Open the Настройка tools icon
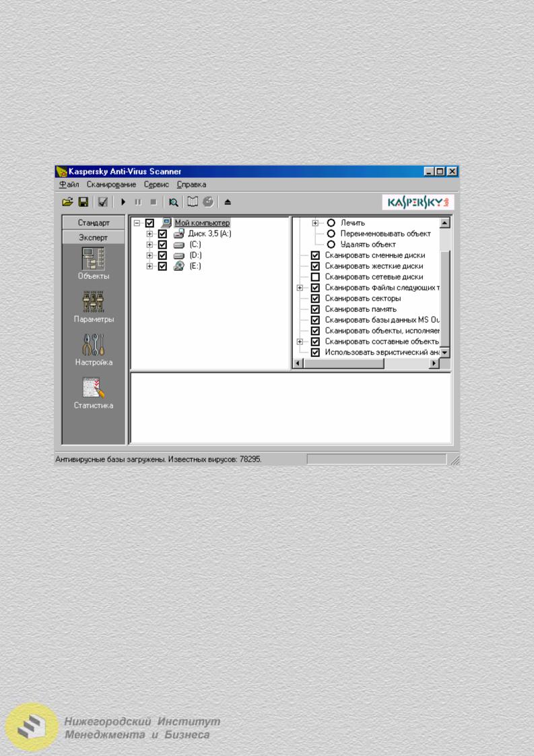Screen dimensions: 534x756 (94, 345)
